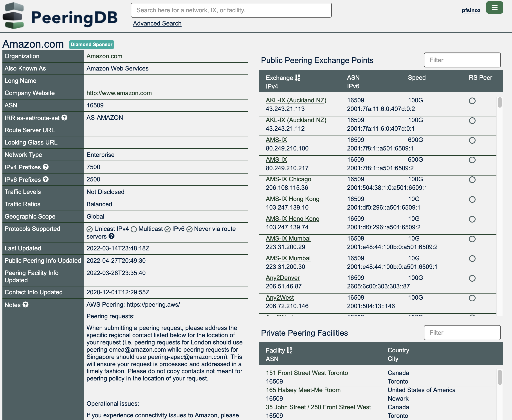Click help icon after Never via route servers
The width and height of the screenshot is (512, 420).
pyautogui.click(x=112, y=236)
